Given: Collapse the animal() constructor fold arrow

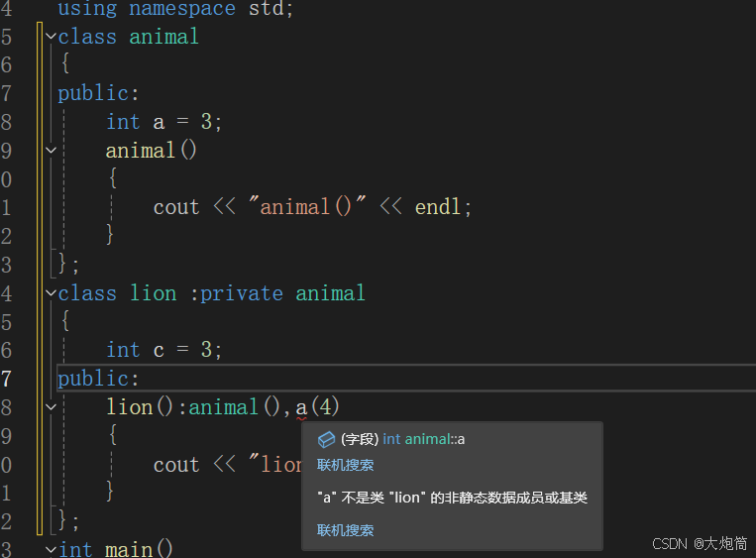Looking at the screenshot, I should (x=51, y=151).
